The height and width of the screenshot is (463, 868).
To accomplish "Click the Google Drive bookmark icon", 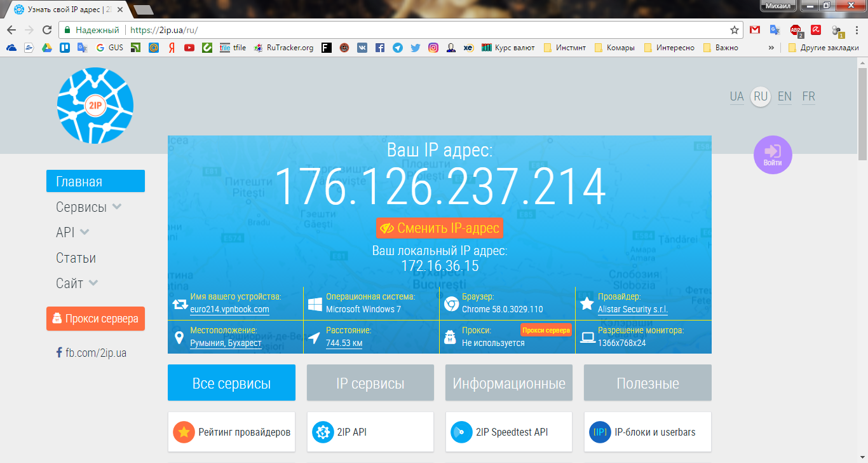I will (x=47, y=48).
